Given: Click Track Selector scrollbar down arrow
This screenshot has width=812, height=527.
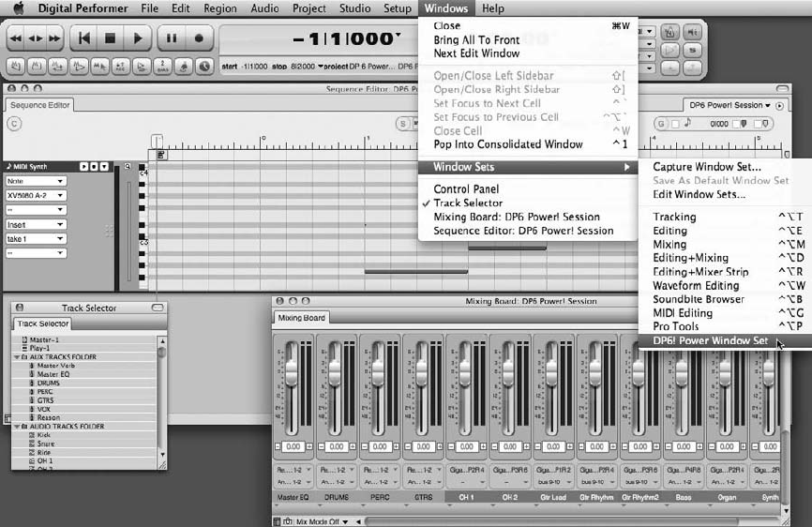Looking at the screenshot, I should 162,455.
